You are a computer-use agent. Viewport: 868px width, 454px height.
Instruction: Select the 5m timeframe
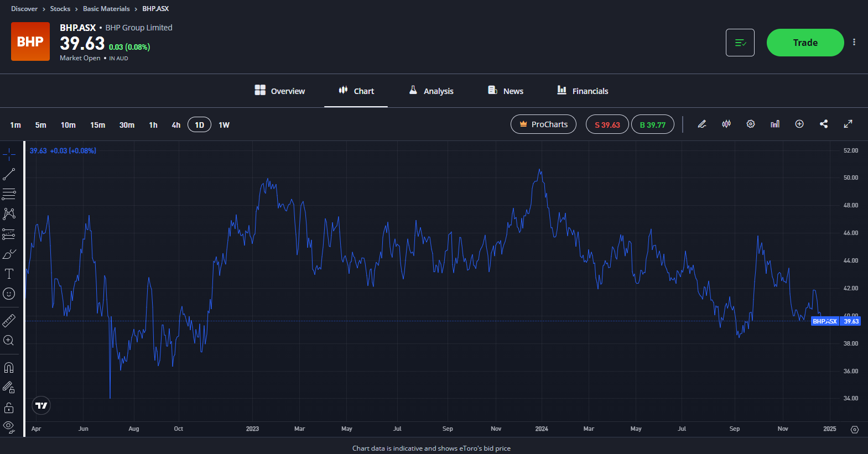click(41, 125)
